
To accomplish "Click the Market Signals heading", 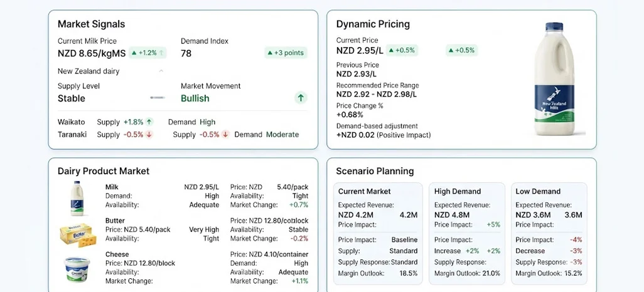I will click(x=91, y=24).
